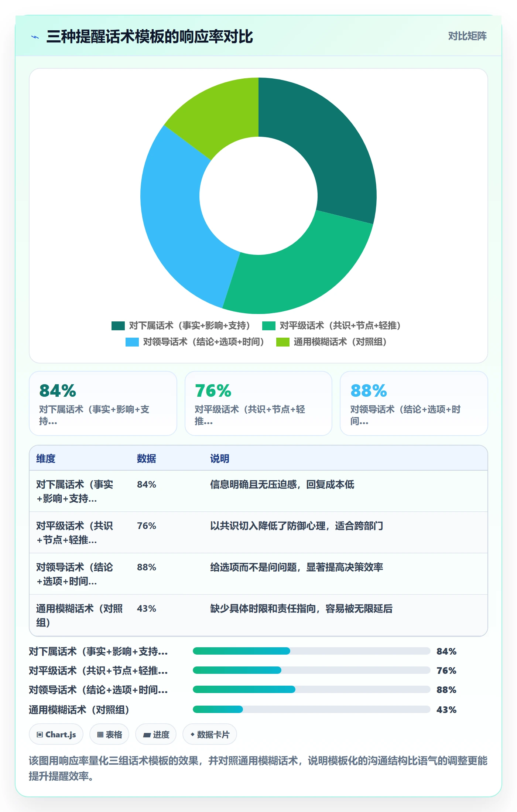517x812 pixels.
Task: Click the 三种提醒话术模板的响应率对比 title
Action: pos(150,37)
